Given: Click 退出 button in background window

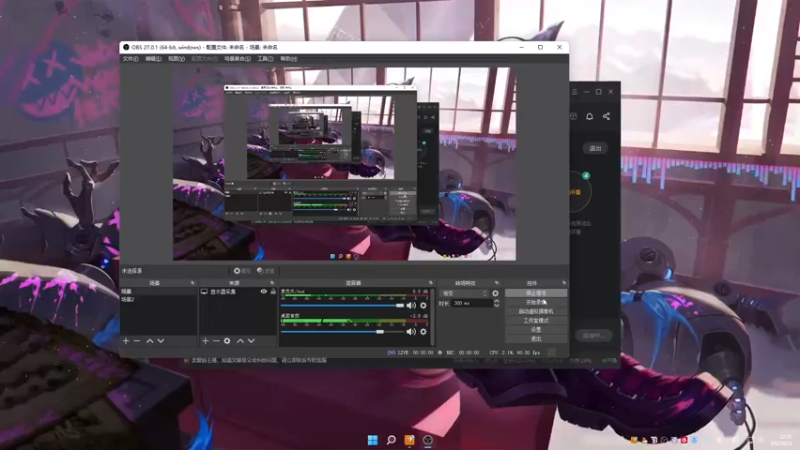Looking at the screenshot, I should tap(595, 148).
